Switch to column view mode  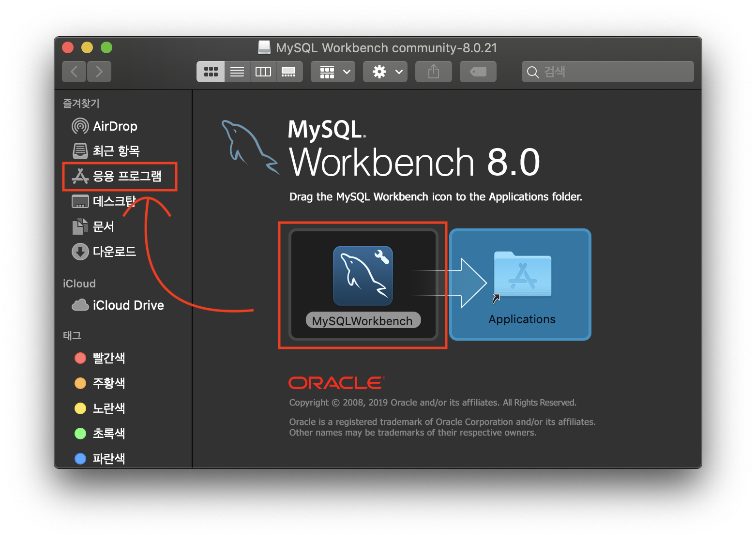click(263, 72)
